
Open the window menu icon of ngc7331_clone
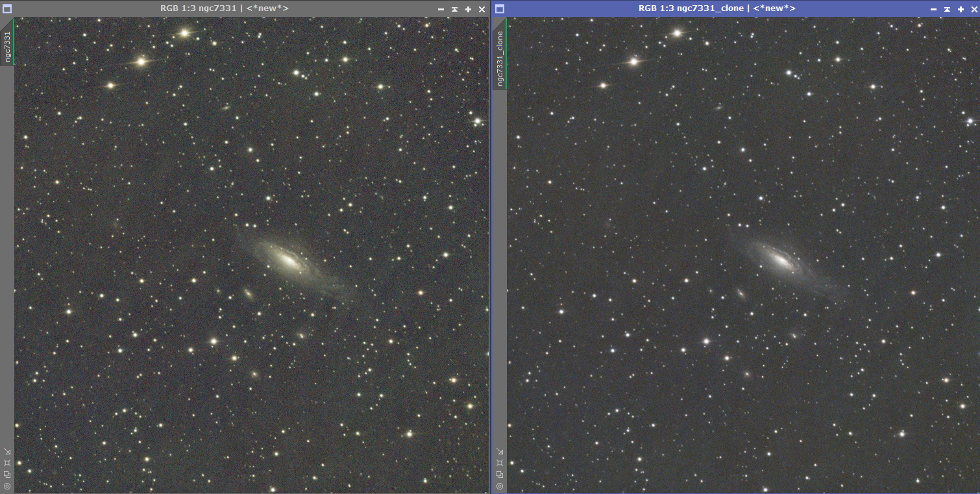499,8
